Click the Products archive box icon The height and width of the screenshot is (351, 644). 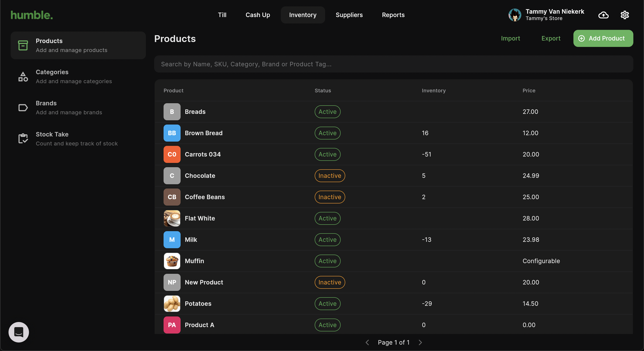click(x=23, y=45)
